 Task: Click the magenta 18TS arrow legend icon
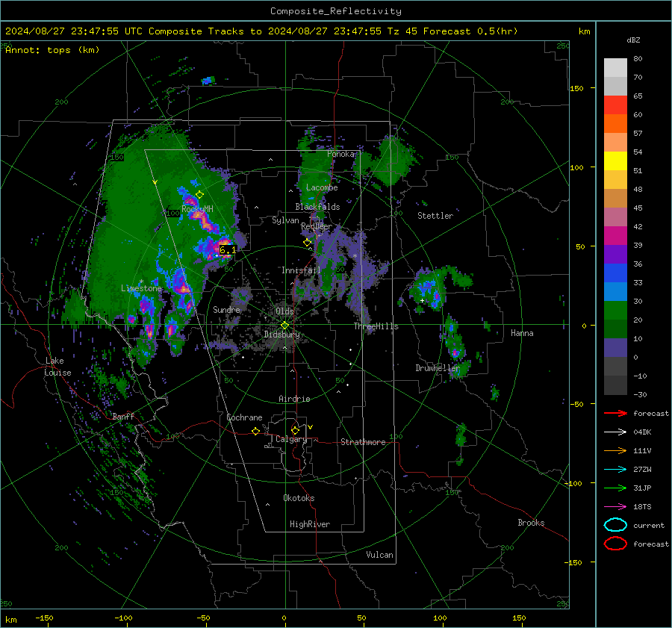tap(615, 507)
